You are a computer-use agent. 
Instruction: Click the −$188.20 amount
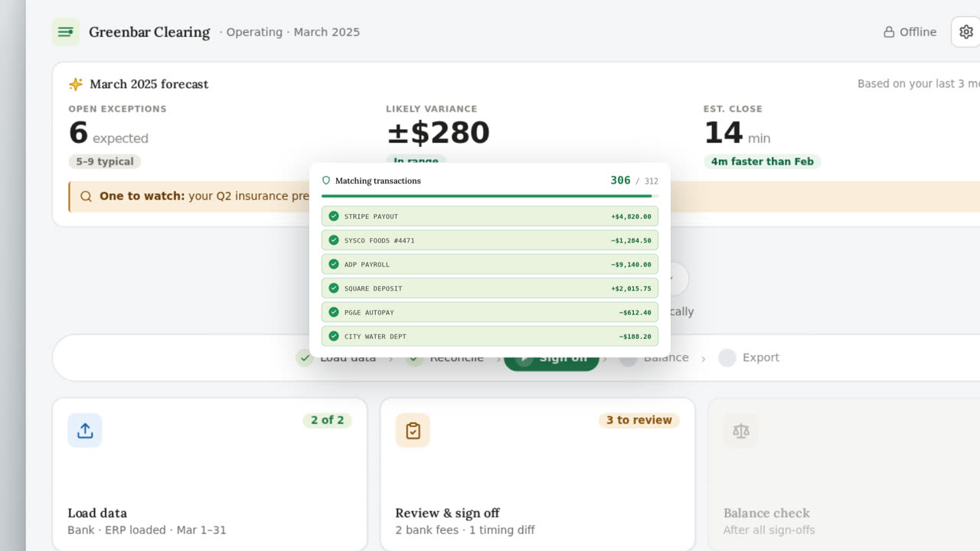click(x=635, y=336)
